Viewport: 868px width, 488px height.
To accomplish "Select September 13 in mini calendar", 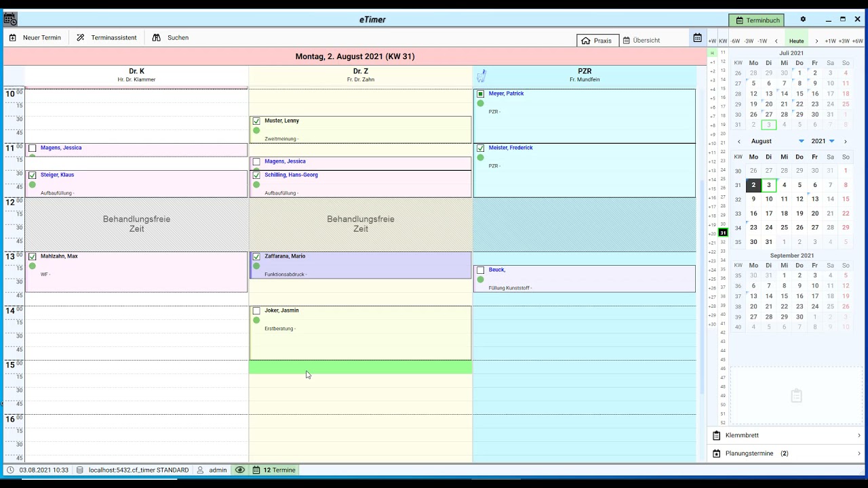I will click(753, 296).
